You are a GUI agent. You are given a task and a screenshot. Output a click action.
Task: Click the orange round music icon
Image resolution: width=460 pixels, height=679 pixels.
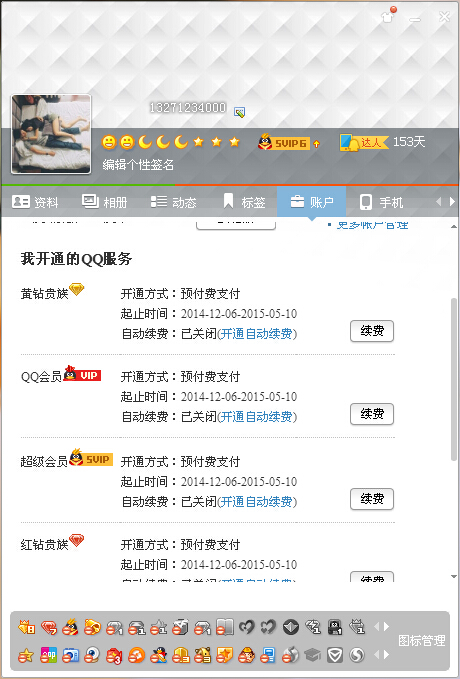tap(136, 655)
